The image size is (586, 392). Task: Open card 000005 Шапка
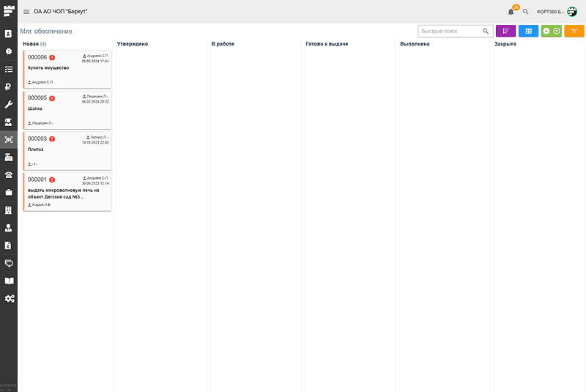[67, 110]
